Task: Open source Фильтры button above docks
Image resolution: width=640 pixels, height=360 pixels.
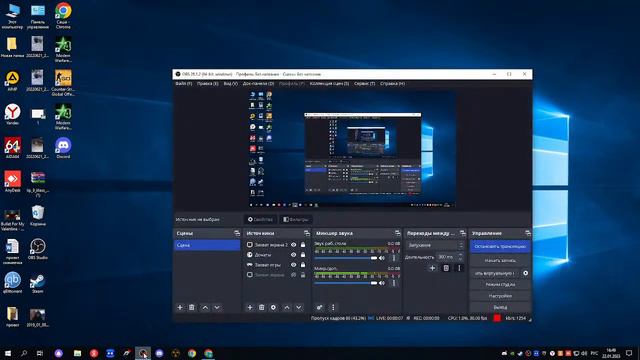Action: 296,220
